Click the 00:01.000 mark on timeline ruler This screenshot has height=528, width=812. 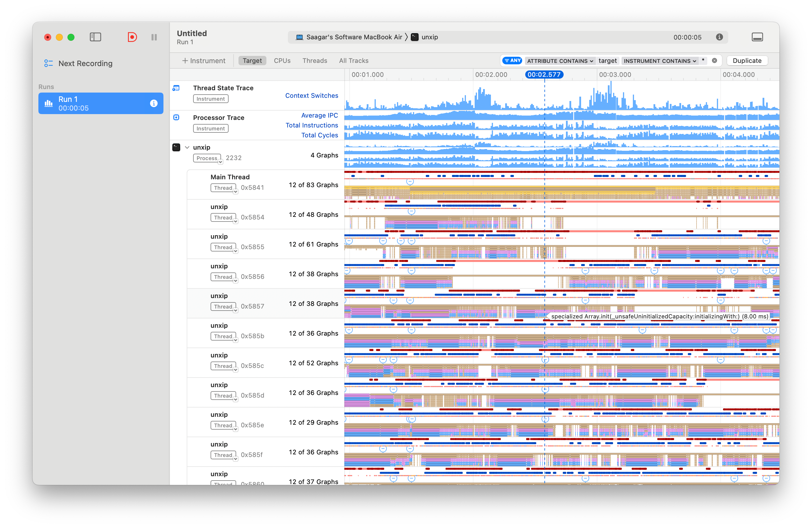(x=367, y=75)
